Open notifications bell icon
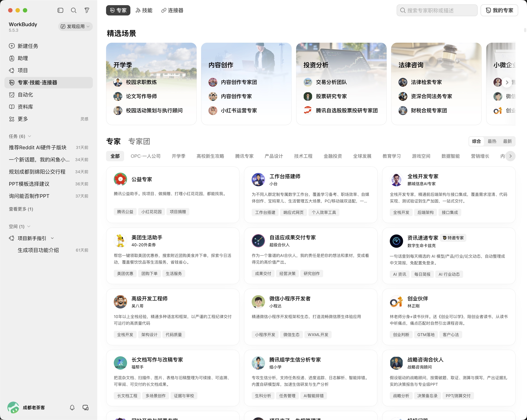The height and width of the screenshot is (420, 527). point(72,407)
